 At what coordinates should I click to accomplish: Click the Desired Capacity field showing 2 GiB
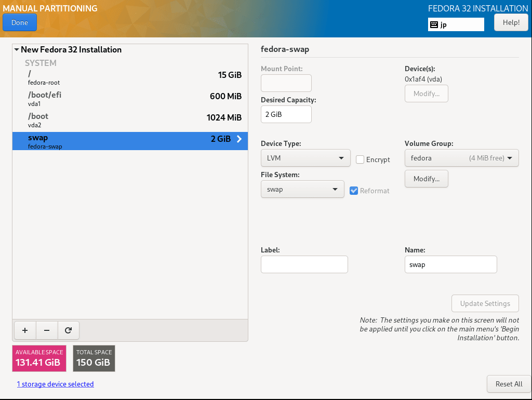[286, 114]
